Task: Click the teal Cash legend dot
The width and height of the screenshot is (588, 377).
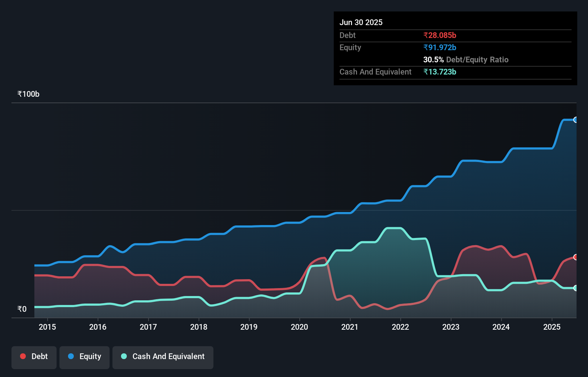Action: [x=124, y=356]
